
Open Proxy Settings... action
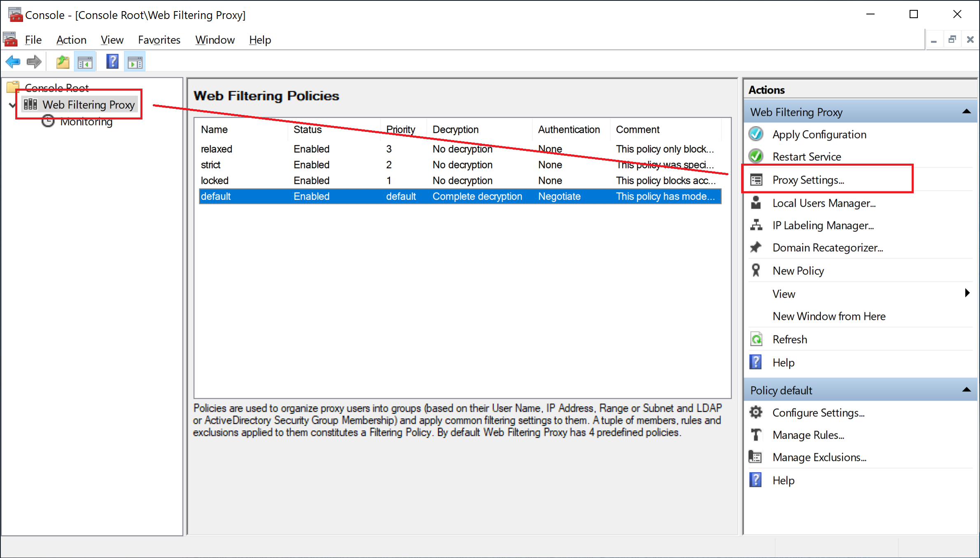808,180
